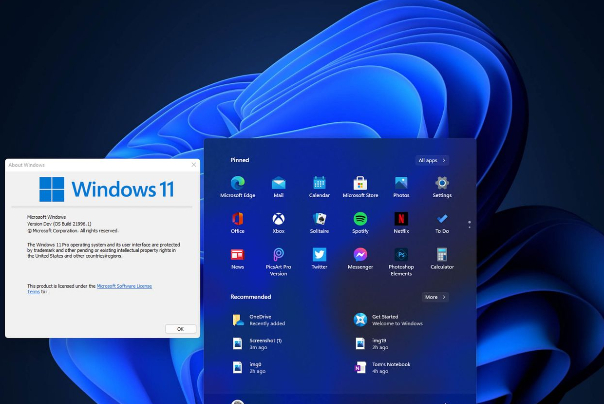Image resolution: width=604 pixels, height=404 pixels.
Task: Open the To Do app
Action: (x=442, y=223)
